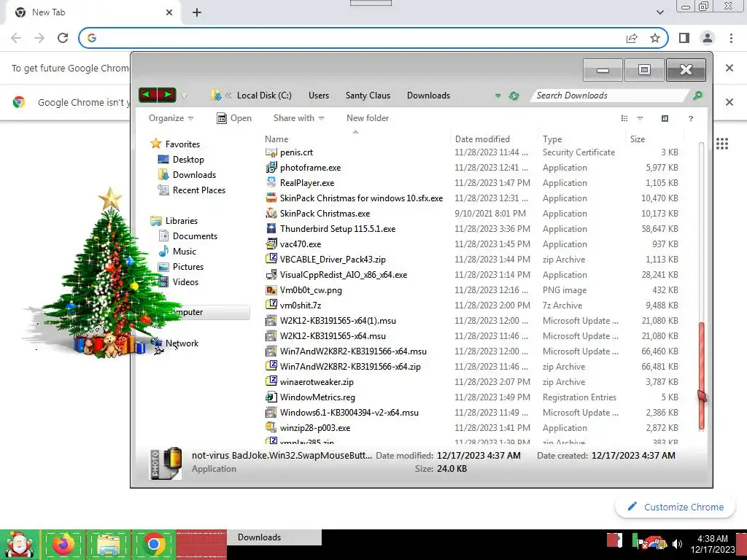Select the WindowMetrics.reg file icon
The height and width of the screenshot is (560, 747).
click(x=271, y=397)
